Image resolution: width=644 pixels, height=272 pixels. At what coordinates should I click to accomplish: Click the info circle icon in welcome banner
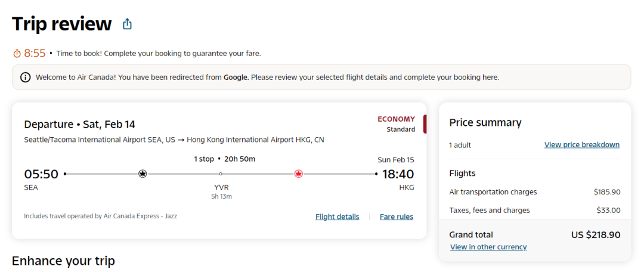click(26, 78)
